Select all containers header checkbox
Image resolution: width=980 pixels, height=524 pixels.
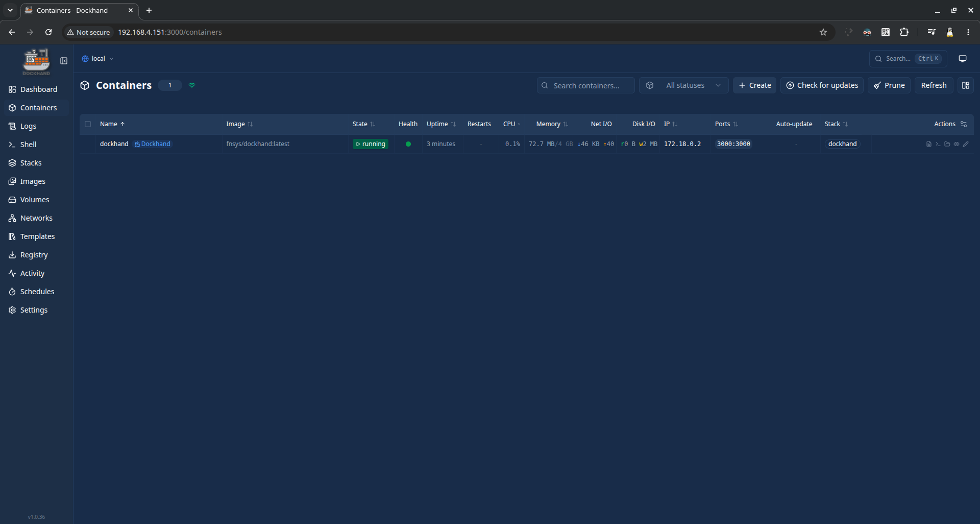[x=88, y=124]
